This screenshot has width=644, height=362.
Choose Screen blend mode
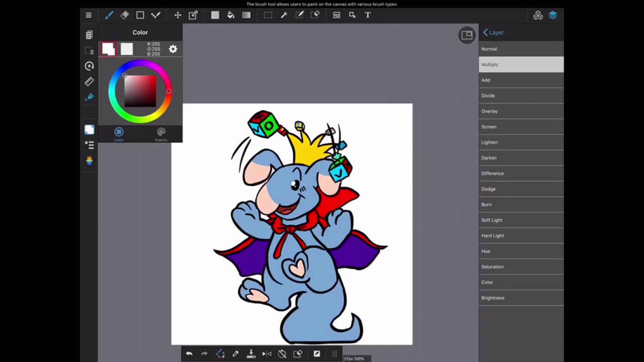click(521, 127)
